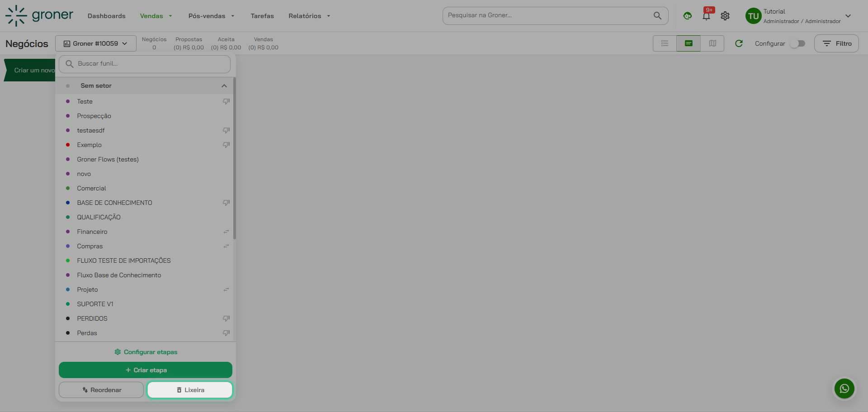
Task: Select the card view icon
Action: click(689, 43)
